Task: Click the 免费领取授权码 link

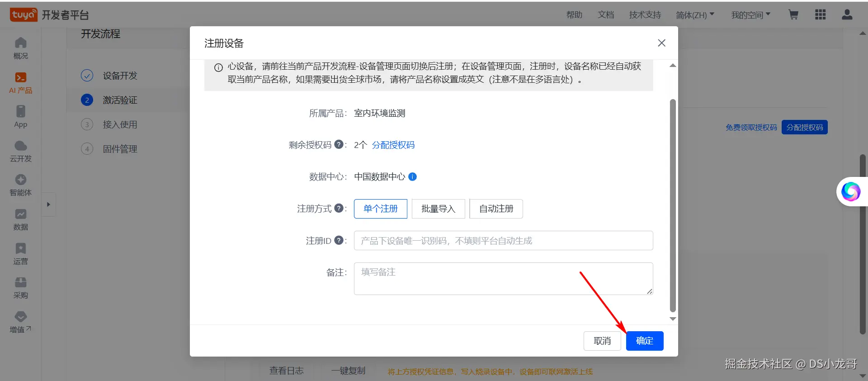Action: 751,128
